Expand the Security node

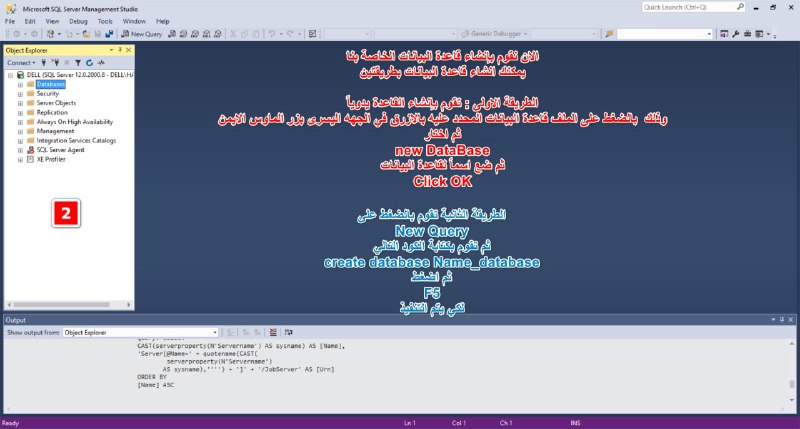click(x=20, y=94)
